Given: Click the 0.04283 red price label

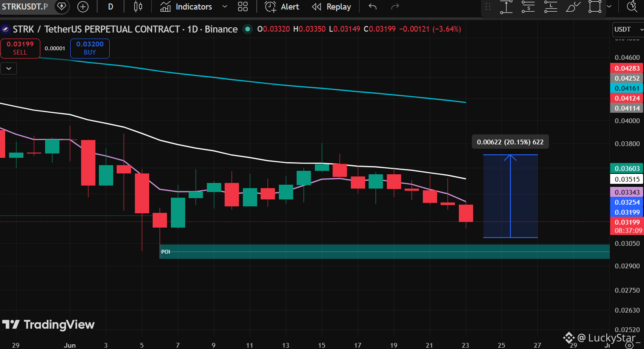Looking at the screenshot, I should click(627, 68).
